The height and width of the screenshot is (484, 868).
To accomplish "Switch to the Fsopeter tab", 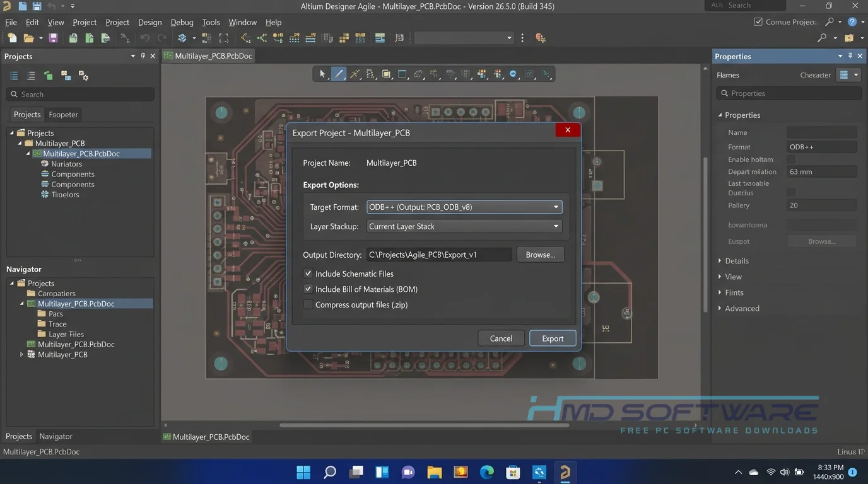I will (64, 115).
